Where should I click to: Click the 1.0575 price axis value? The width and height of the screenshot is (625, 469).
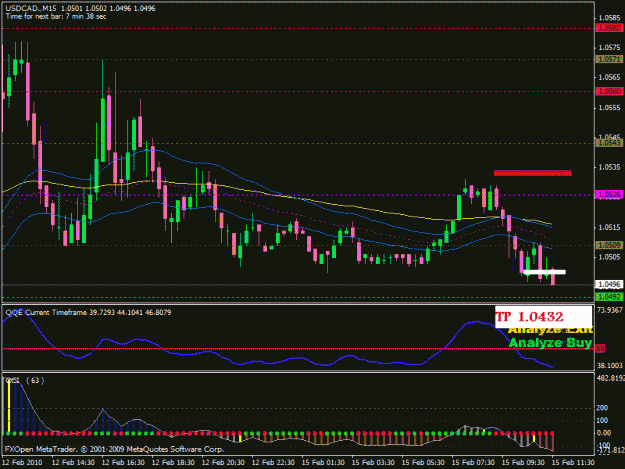tap(610, 47)
